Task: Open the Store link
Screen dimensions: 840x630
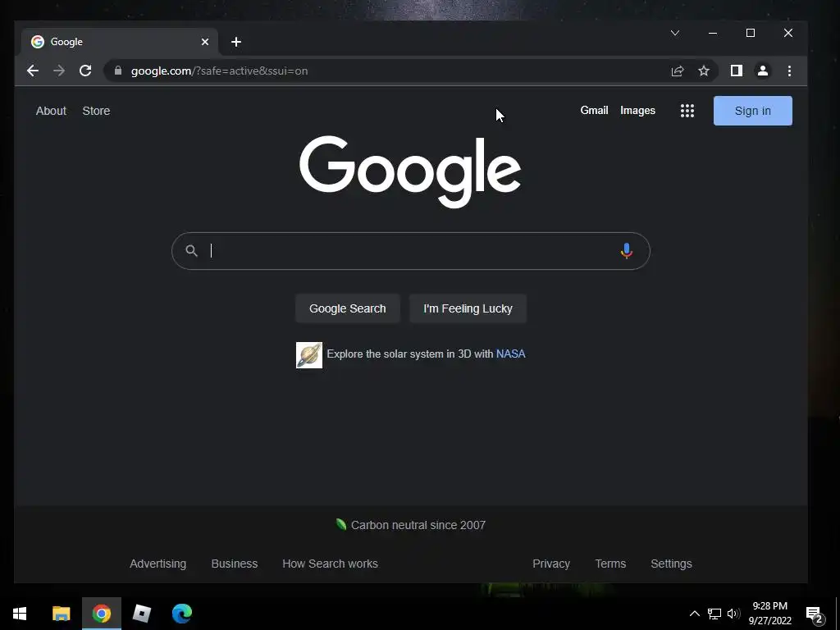Action: pyautogui.click(x=96, y=111)
